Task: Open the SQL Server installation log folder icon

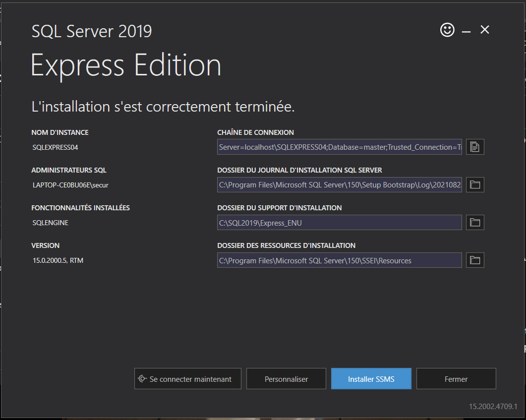Action: (475, 184)
